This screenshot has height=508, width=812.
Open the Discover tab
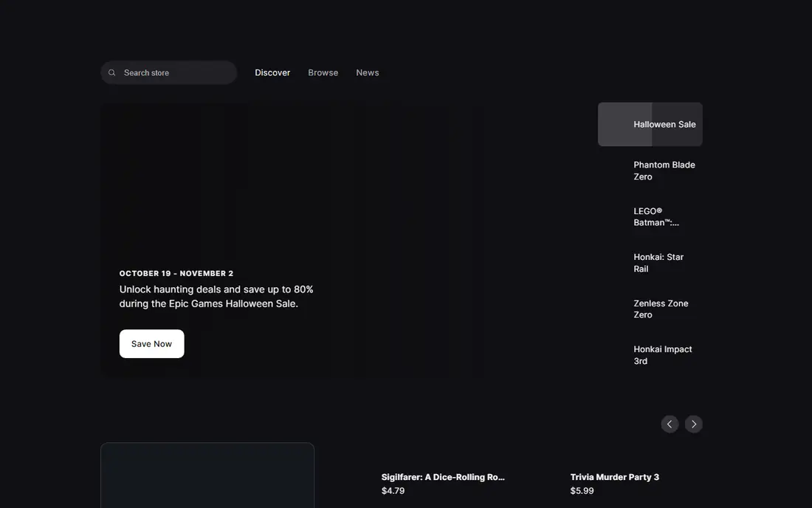[x=272, y=72]
